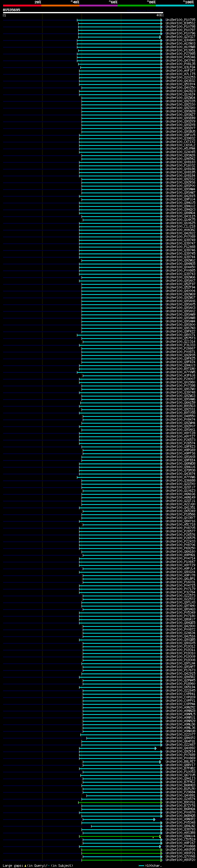Click the alignment bar for UniRef100_Q2V327
Viewport: 197px width, 868px height.
click(x=119, y=37)
